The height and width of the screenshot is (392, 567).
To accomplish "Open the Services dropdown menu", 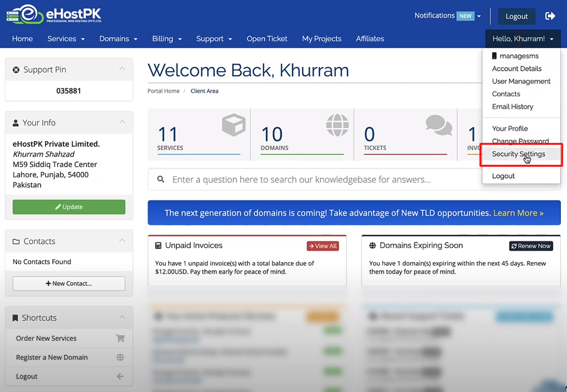I will pos(66,38).
